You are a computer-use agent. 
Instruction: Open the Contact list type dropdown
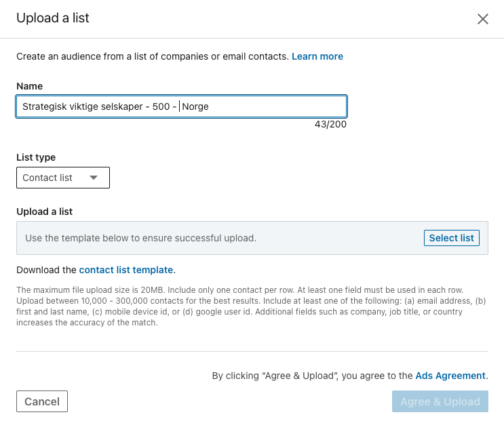(62, 178)
